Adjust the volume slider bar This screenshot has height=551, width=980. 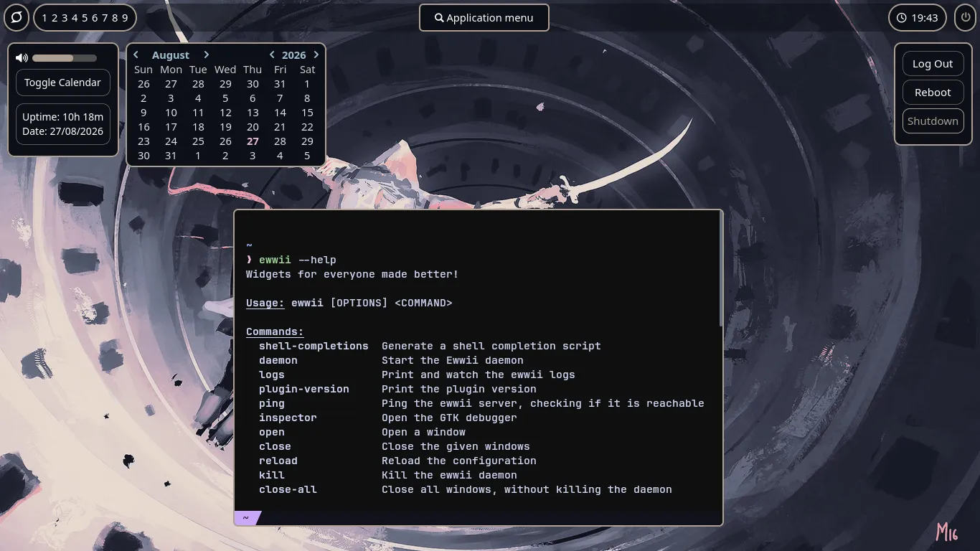(65, 58)
